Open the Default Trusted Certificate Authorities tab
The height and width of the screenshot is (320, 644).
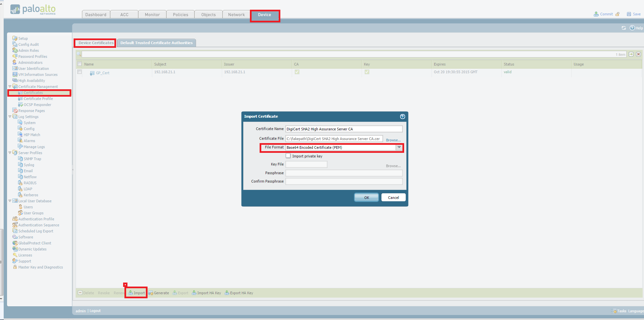157,42
